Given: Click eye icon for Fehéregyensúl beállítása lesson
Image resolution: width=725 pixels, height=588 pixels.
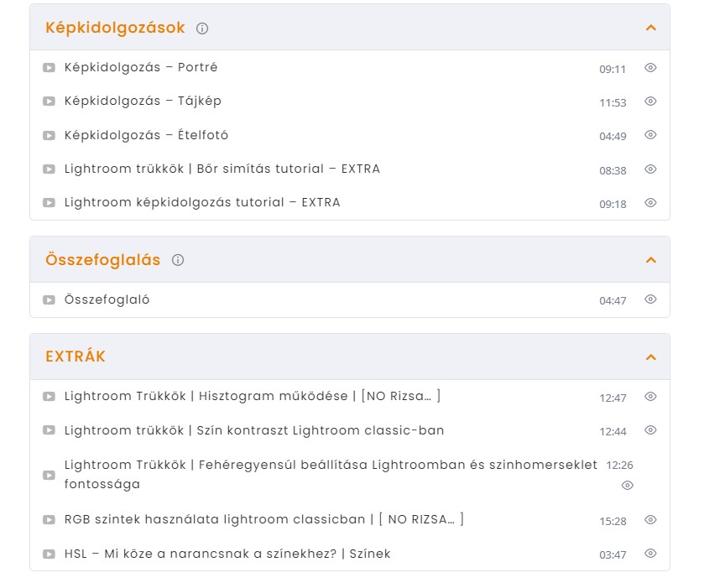Looking at the screenshot, I should pos(628,486).
